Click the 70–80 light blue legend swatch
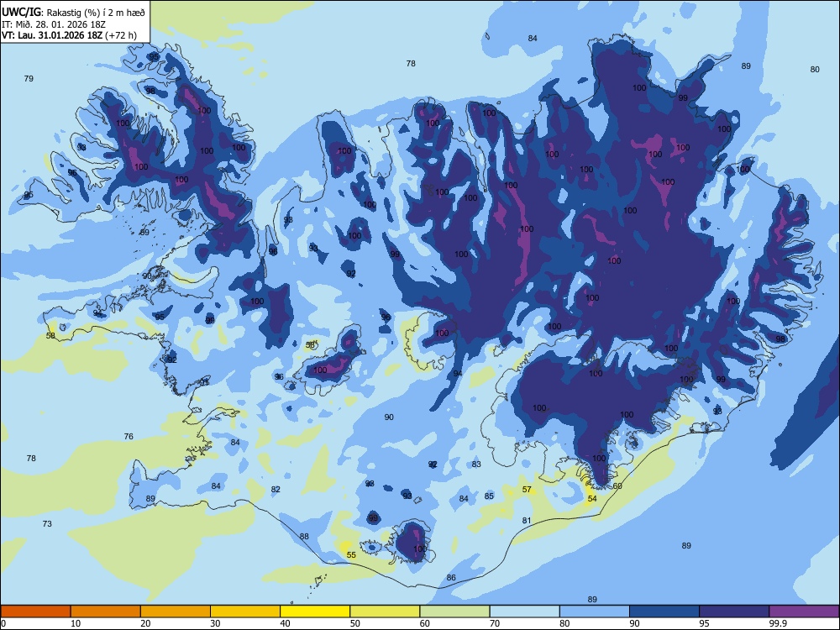840x630 pixels. point(524,612)
